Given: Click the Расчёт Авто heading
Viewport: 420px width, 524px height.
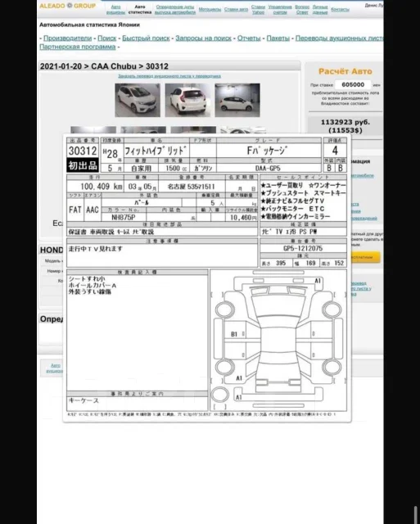Looking at the screenshot, I should coord(345,71).
